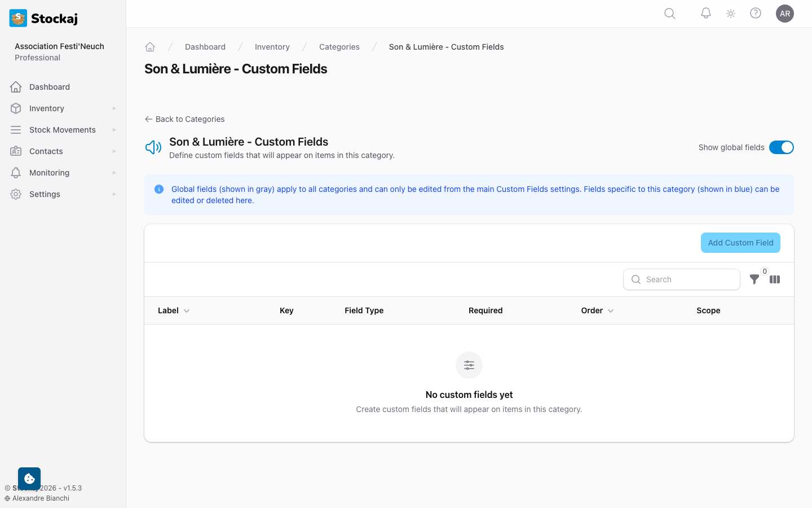Open global search magnifier in header

(670, 14)
